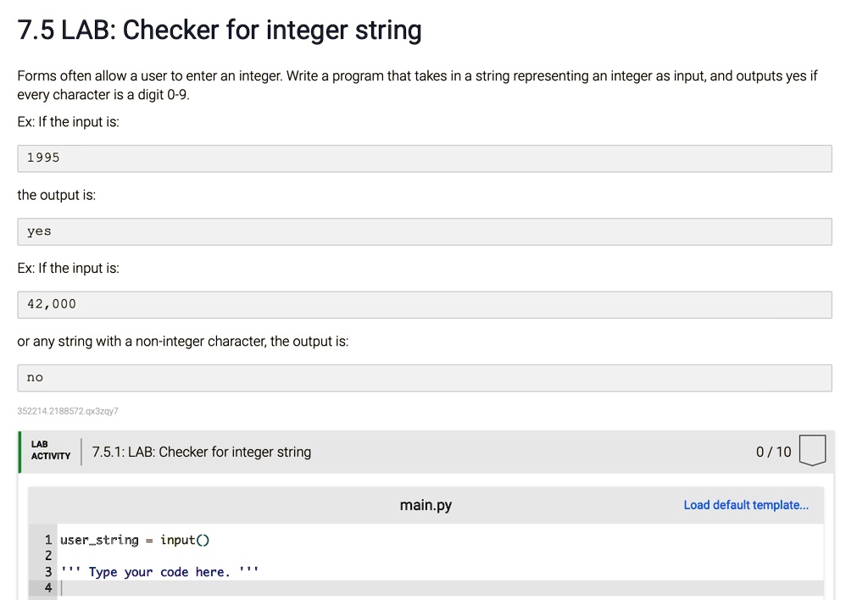This screenshot has width=868, height=600.
Task: Open the Load default template option
Action: 746,504
